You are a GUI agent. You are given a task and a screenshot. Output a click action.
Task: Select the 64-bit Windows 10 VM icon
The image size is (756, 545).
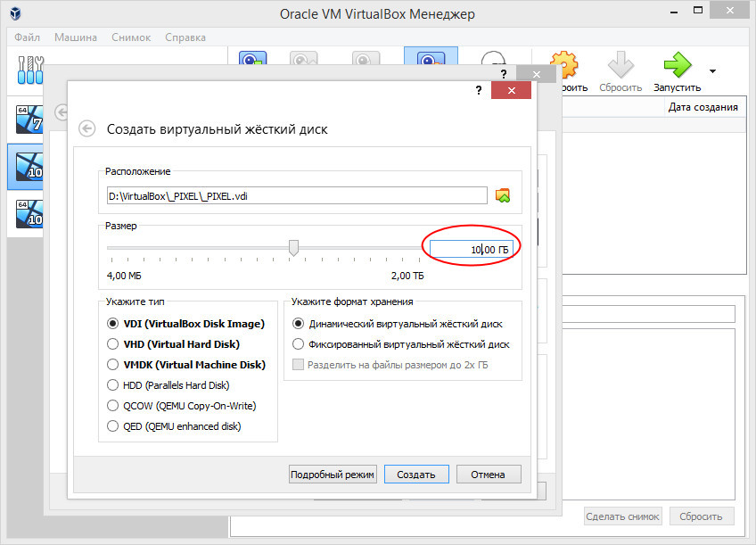(29, 214)
